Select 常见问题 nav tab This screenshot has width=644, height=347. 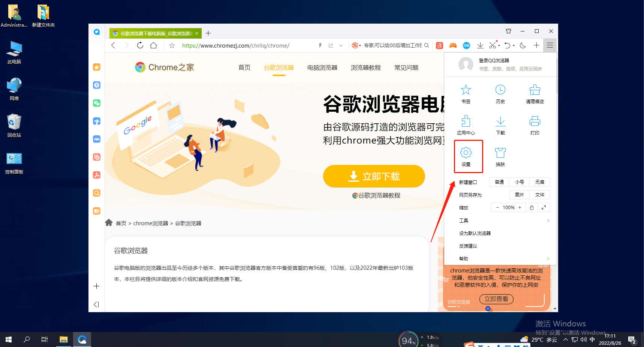tap(406, 67)
